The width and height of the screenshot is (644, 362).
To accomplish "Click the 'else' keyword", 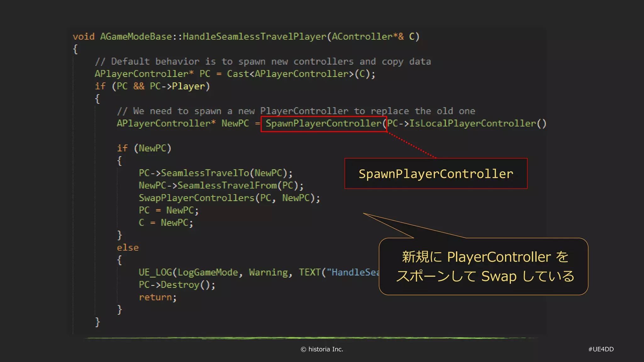I will pyautogui.click(x=128, y=248).
